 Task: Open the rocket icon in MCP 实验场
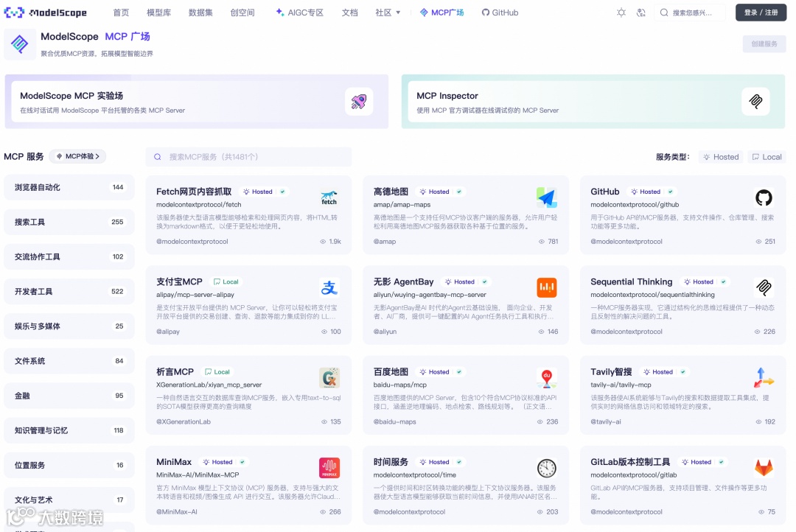click(359, 102)
